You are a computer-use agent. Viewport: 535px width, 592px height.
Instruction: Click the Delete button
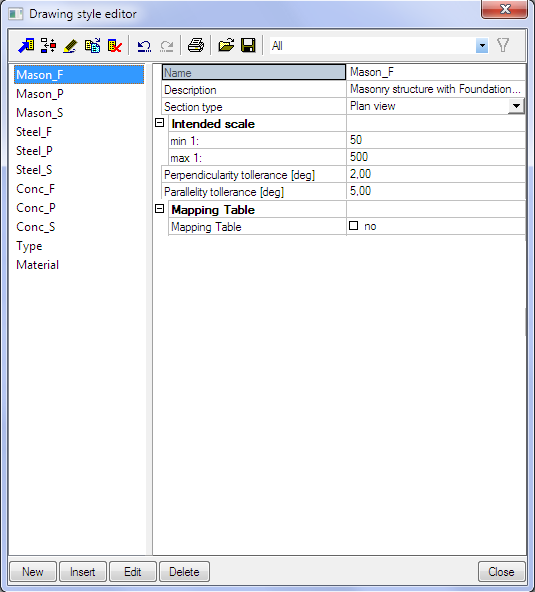click(184, 572)
